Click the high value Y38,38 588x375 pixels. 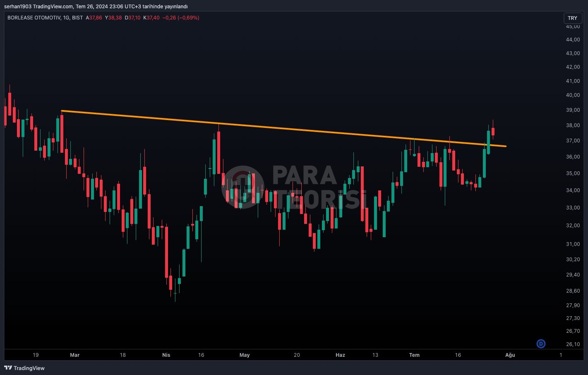tap(113, 18)
